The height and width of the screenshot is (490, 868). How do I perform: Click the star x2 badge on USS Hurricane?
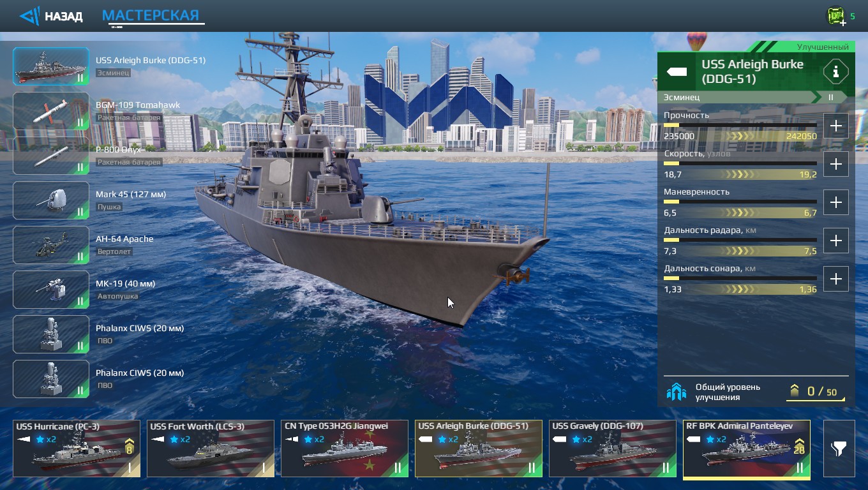tap(46, 439)
